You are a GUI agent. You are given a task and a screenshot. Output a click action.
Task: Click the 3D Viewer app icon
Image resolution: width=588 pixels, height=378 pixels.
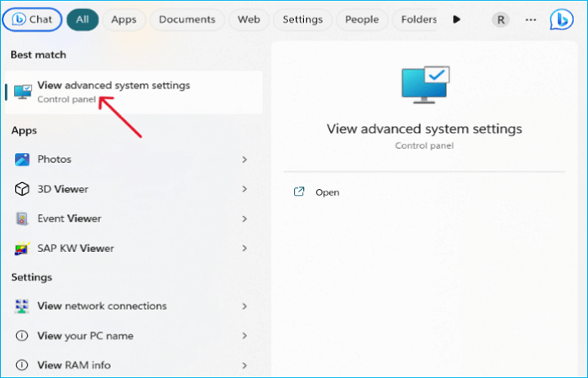pos(23,189)
